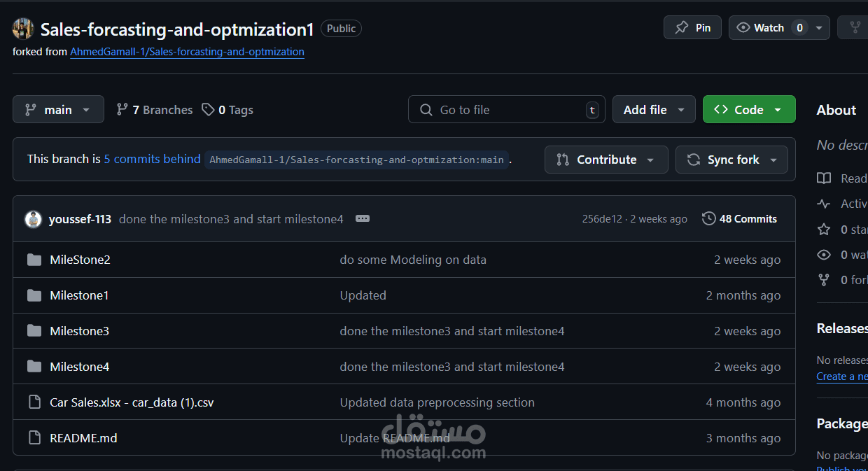This screenshot has height=471, width=868.
Task: Click the '4 months ago' timestamp
Action: click(x=743, y=402)
